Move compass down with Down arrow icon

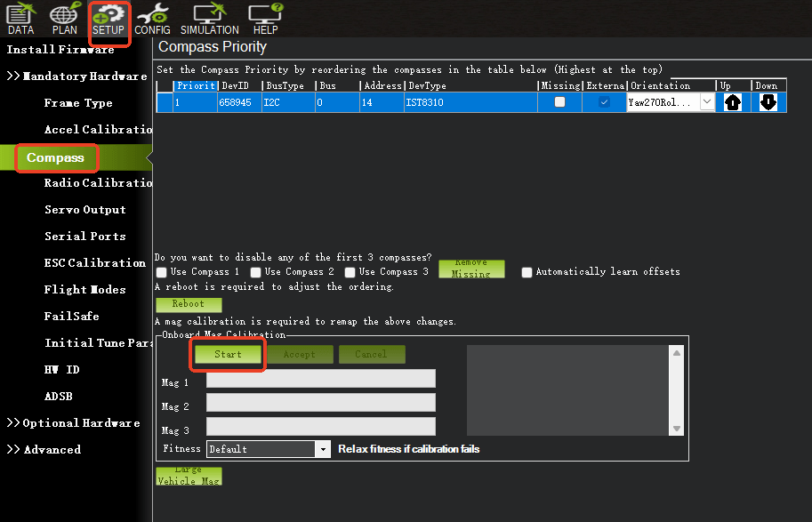tap(768, 102)
